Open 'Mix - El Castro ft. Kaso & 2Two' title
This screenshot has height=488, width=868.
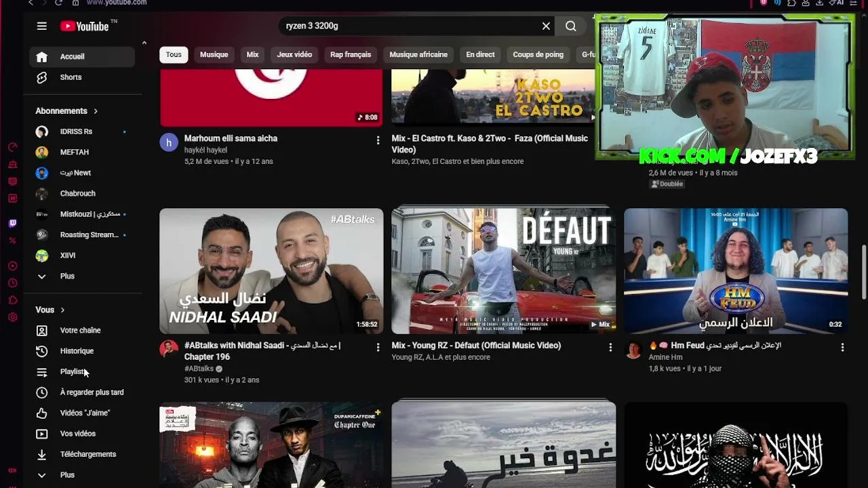[490, 144]
